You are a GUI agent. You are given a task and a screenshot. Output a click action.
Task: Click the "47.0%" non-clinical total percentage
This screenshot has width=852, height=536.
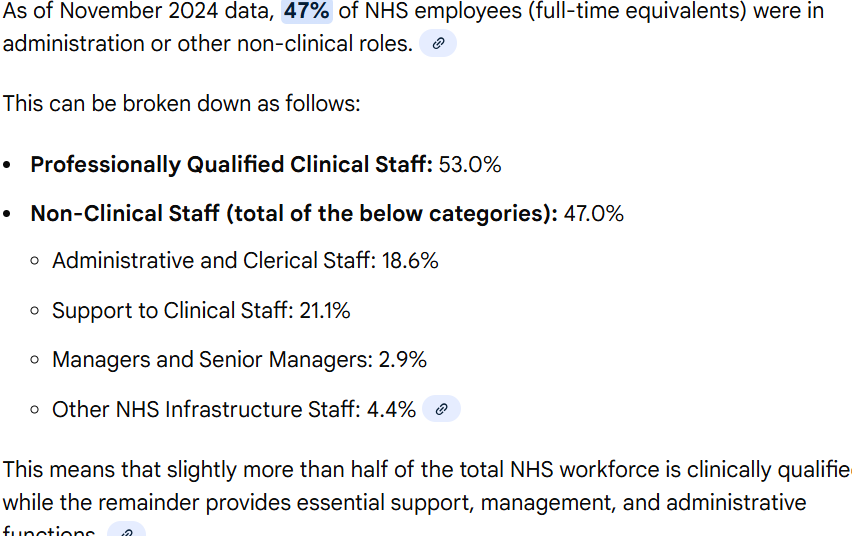tap(593, 214)
